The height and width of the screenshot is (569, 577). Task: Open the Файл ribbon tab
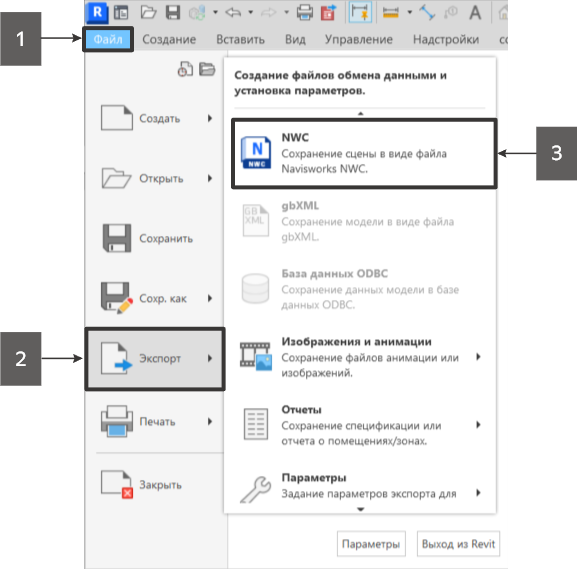[108, 39]
